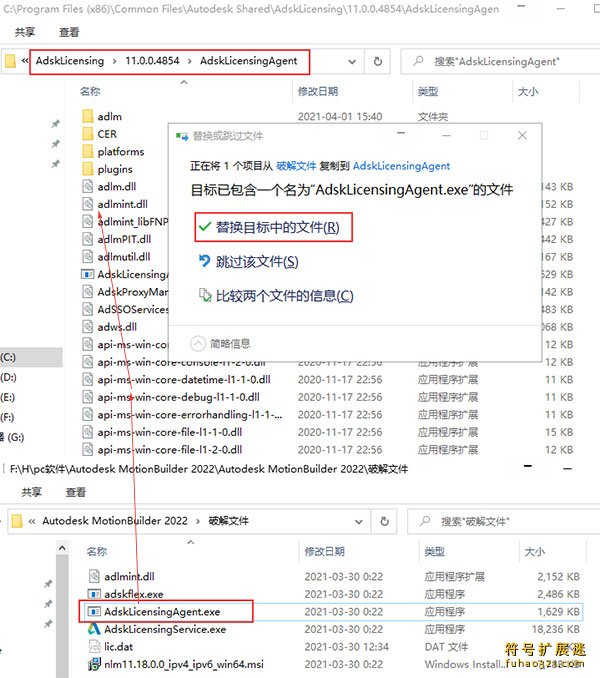The image size is (600, 678).
Task: Expand address history dropdown in top window
Action: pyautogui.click(x=352, y=61)
